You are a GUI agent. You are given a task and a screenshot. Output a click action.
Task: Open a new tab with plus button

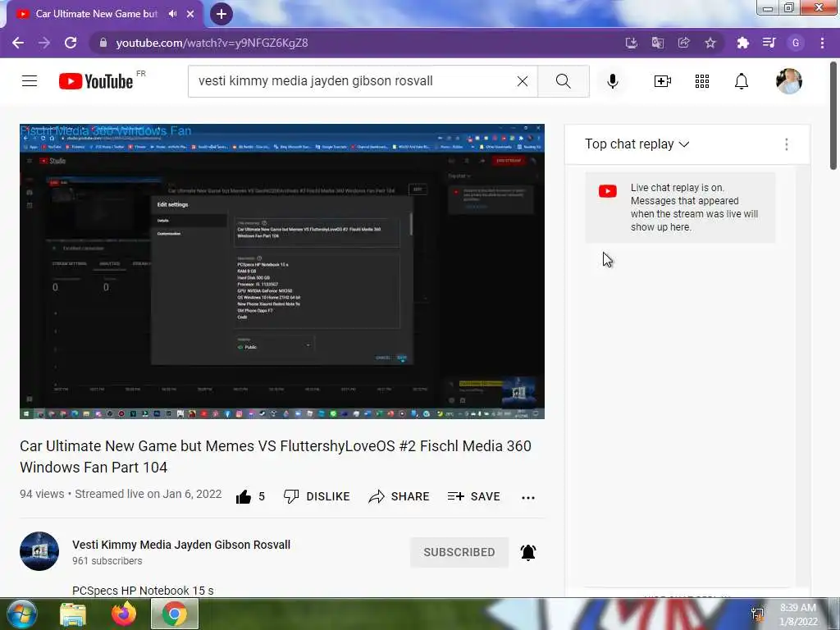(x=221, y=14)
